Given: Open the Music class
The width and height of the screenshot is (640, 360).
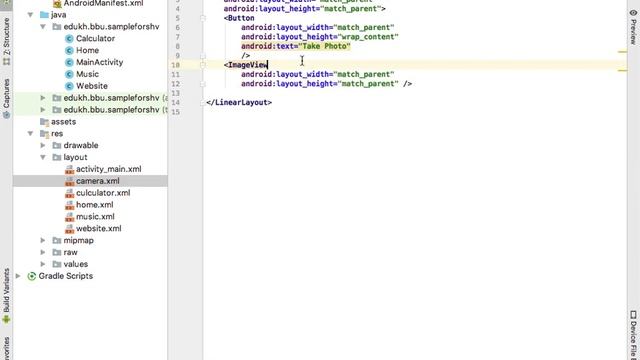Looking at the screenshot, I should (x=87, y=74).
